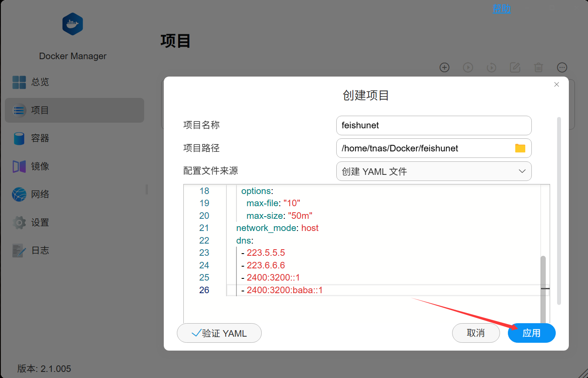Open the 总览 overview page
This screenshot has width=588, height=378.
74,82
